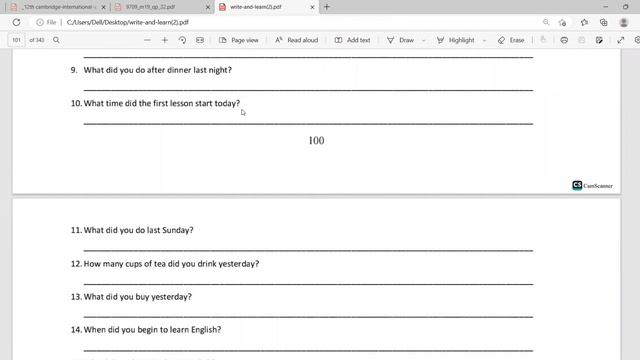Close the write-and-learn(2).pdf tab
640x360 pixels.
(312, 7)
